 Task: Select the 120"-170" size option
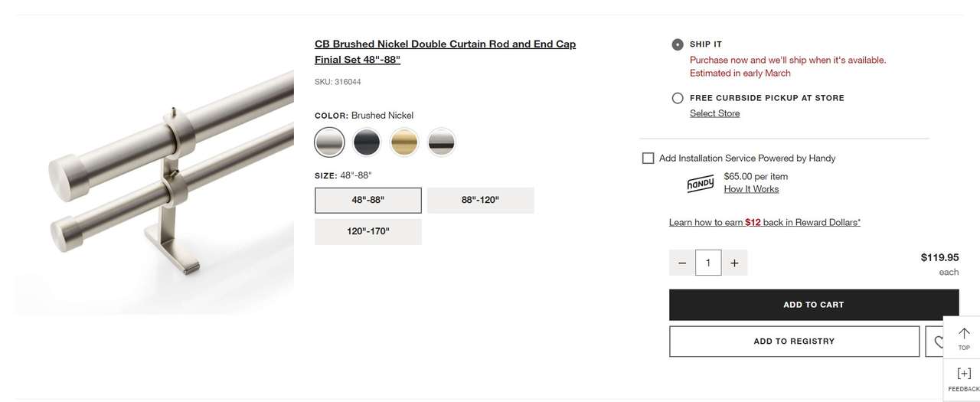(x=368, y=231)
